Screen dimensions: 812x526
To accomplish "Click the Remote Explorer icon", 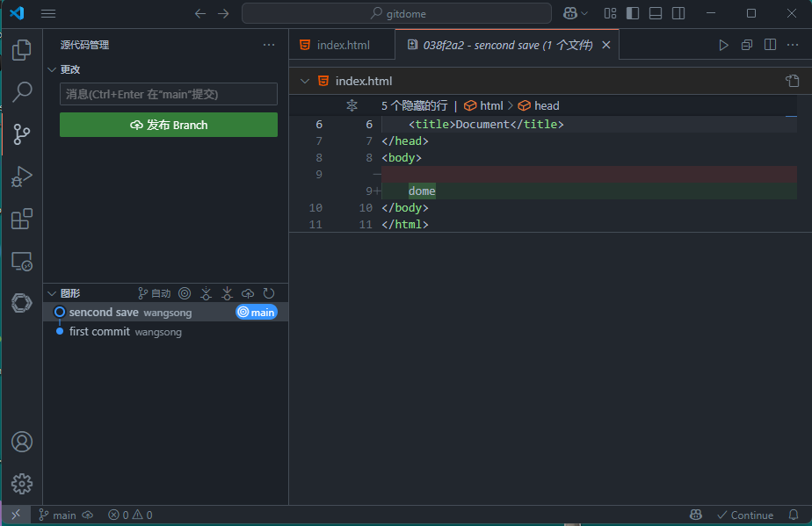I will [19, 261].
